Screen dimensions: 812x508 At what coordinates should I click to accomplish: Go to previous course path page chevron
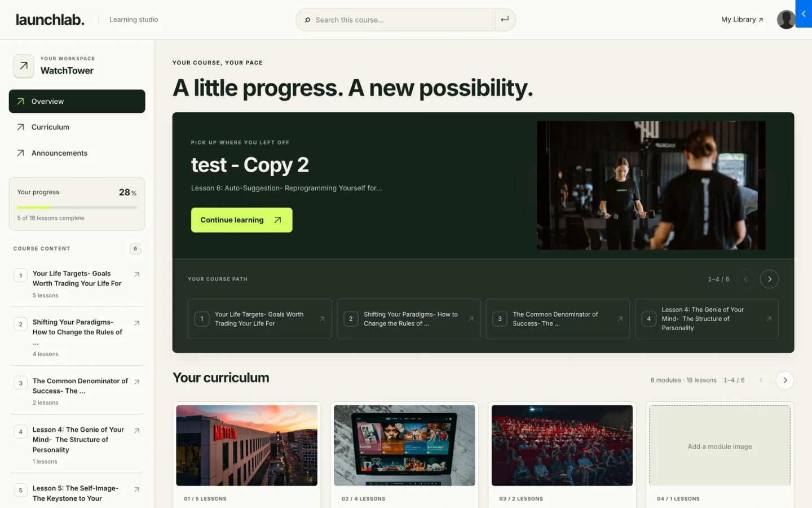pos(745,279)
